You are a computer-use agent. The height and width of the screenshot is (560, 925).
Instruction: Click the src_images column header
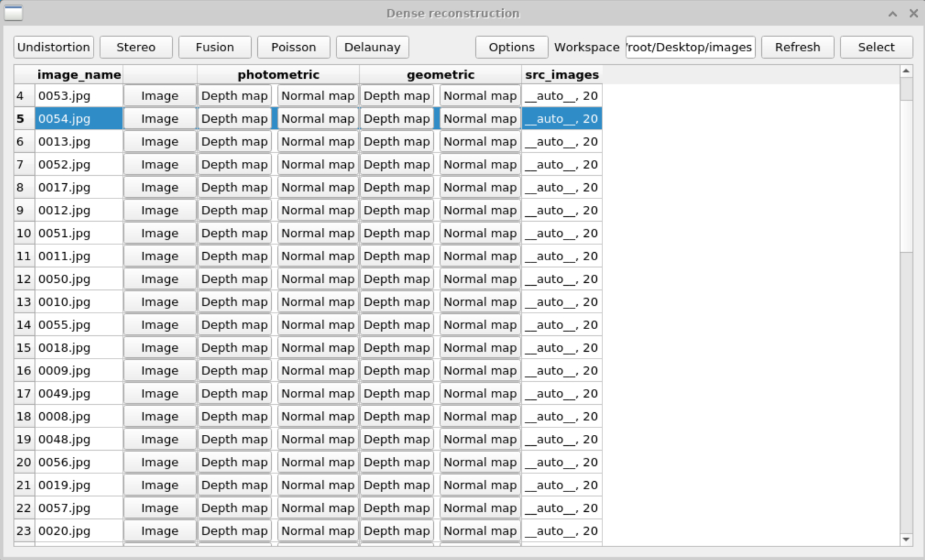[x=561, y=75]
